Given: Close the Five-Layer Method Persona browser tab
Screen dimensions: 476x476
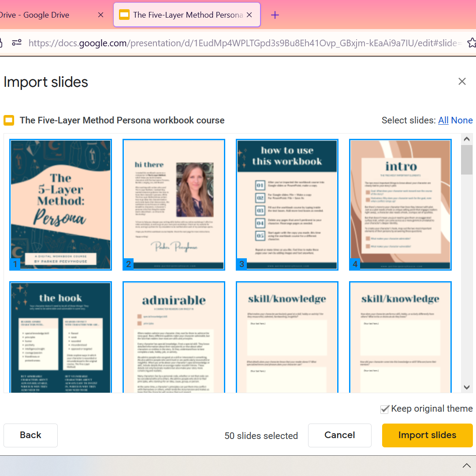Looking at the screenshot, I should (x=249, y=15).
